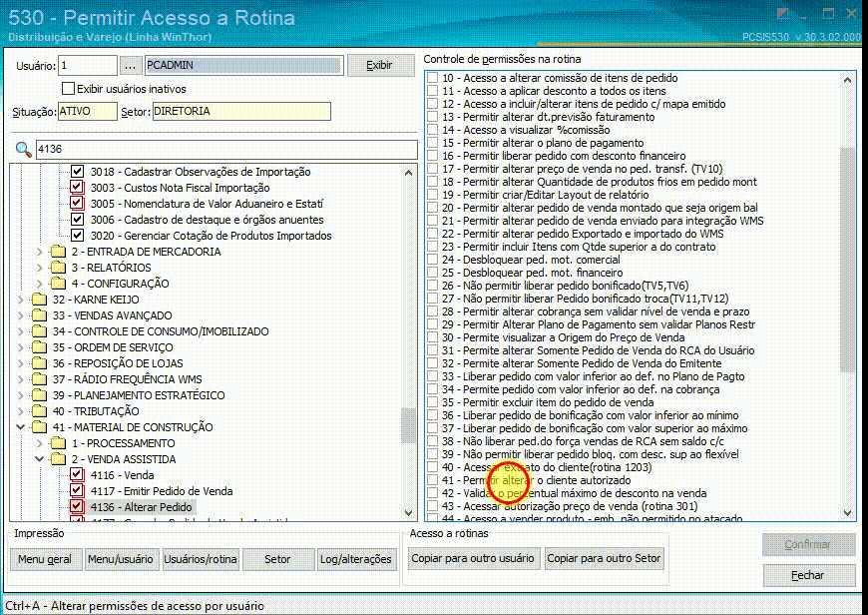Click folder icon of 3 - RELATÓRIOS
Viewport: 868px width, 615px height.
tap(58, 268)
